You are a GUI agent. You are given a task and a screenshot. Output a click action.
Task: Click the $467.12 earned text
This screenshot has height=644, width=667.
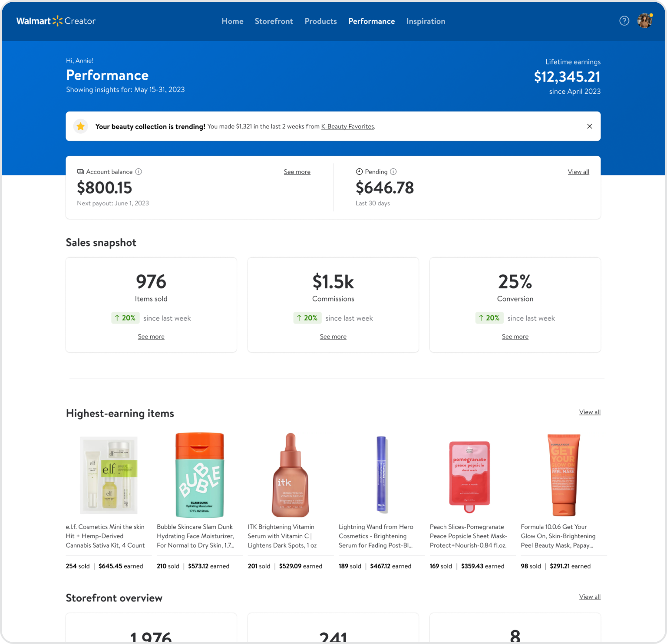pyautogui.click(x=391, y=566)
